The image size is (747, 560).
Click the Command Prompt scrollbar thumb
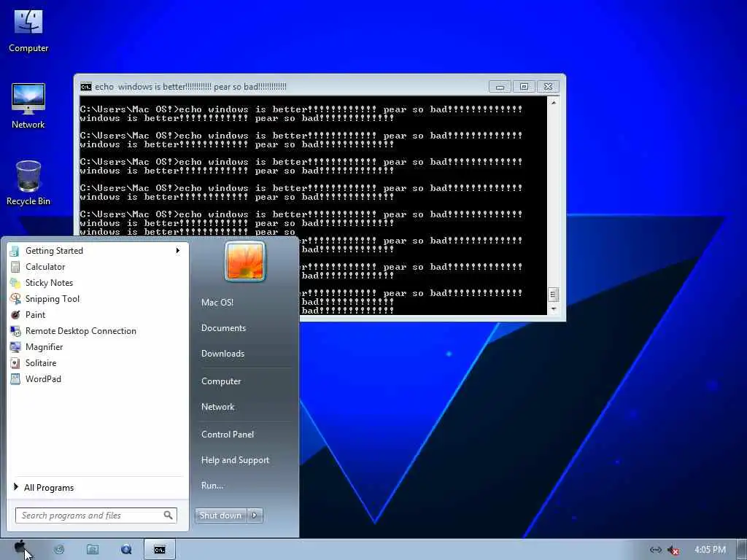(553, 295)
